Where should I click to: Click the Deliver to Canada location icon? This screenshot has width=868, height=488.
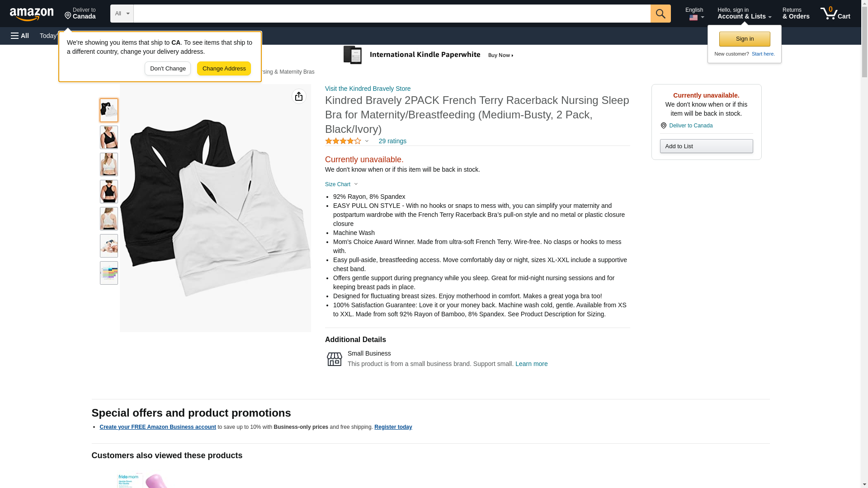tap(663, 126)
